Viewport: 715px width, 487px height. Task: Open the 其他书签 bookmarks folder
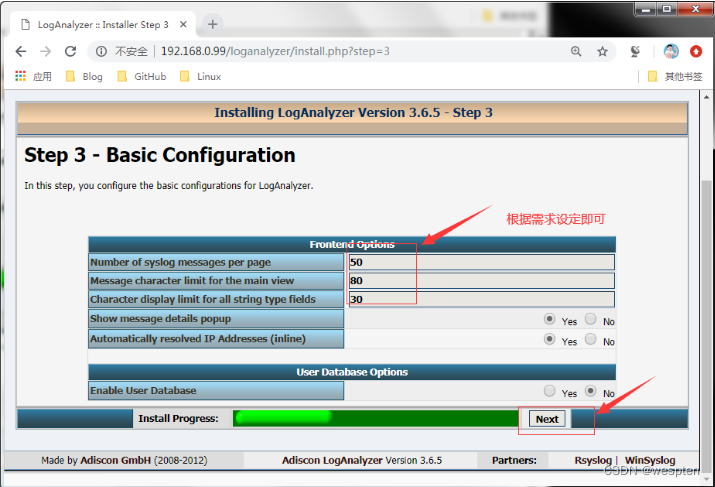click(675, 76)
